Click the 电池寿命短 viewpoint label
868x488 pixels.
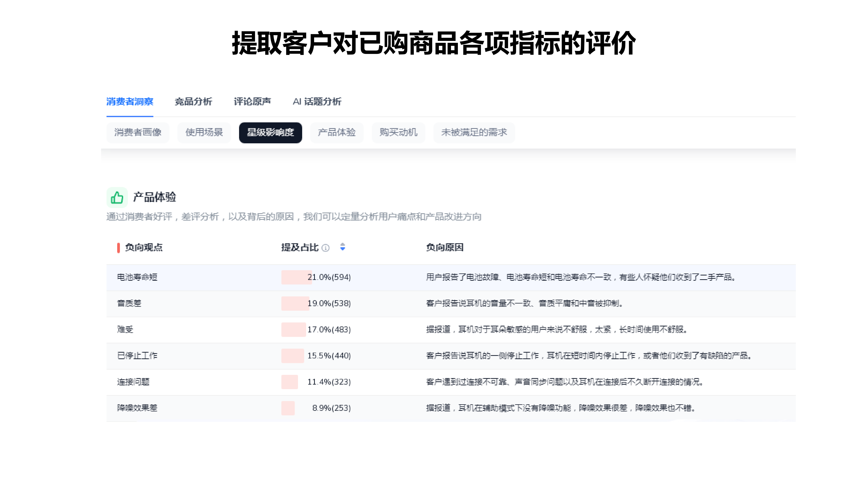click(x=138, y=277)
